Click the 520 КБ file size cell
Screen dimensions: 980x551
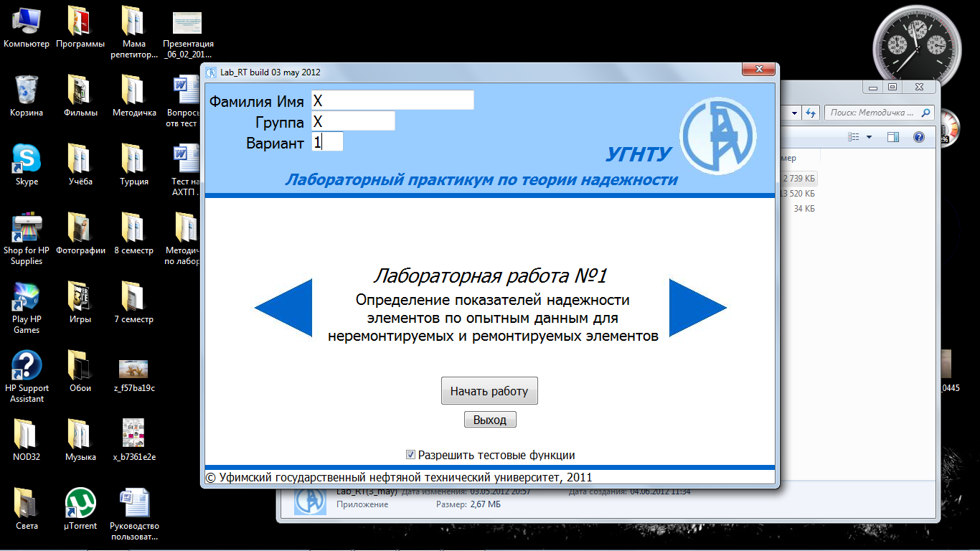pos(798,194)
